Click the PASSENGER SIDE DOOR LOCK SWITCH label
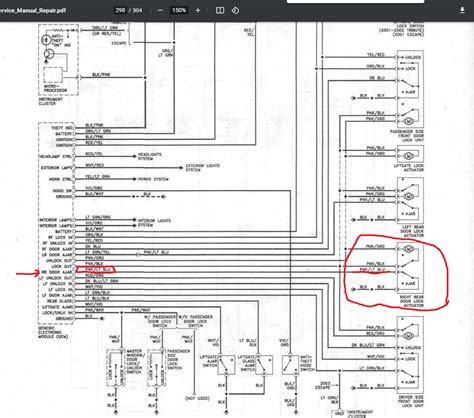Viewport: 474px width, 418px height. point(178,359)
